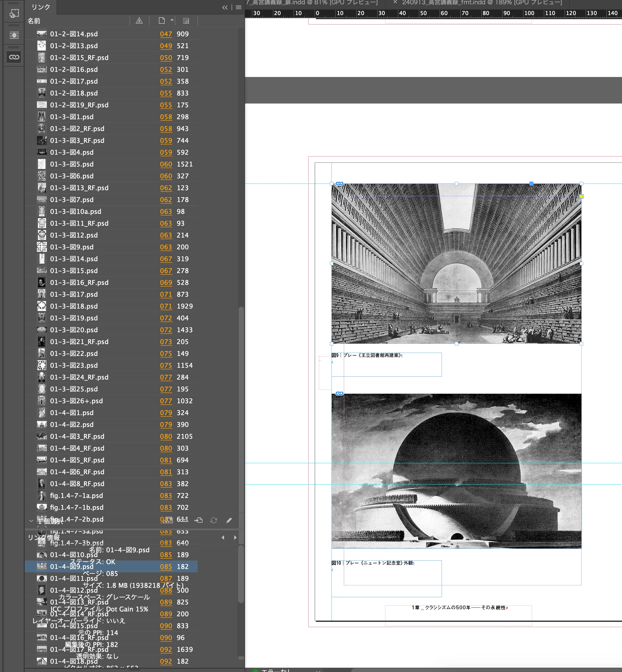Jump to page 080 for 01-4-図3_RF.psd
Viewport: 622px width, 672px height.
[166, 437]
